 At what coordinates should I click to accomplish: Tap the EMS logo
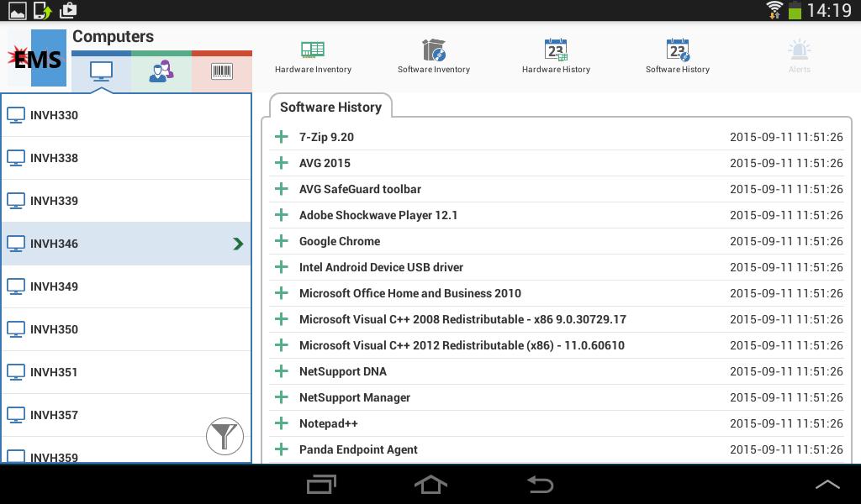click(36, 58)
